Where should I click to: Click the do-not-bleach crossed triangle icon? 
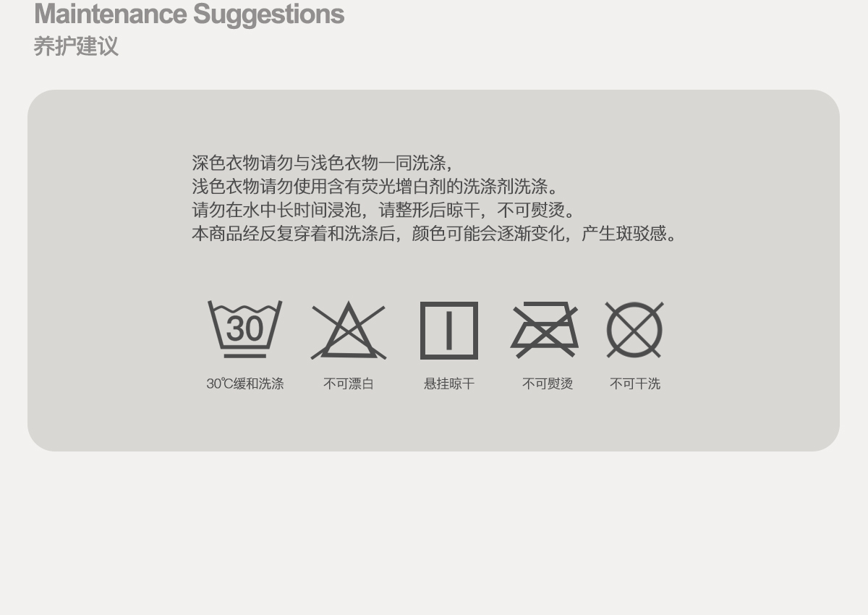point(349,331)
